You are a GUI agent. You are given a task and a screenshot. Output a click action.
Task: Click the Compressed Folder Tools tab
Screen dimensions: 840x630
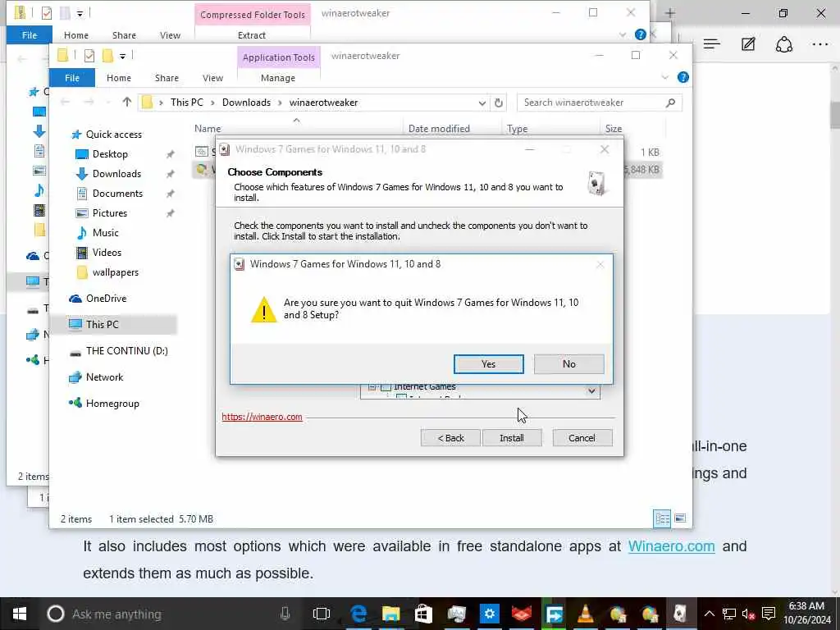pos(253,15)
